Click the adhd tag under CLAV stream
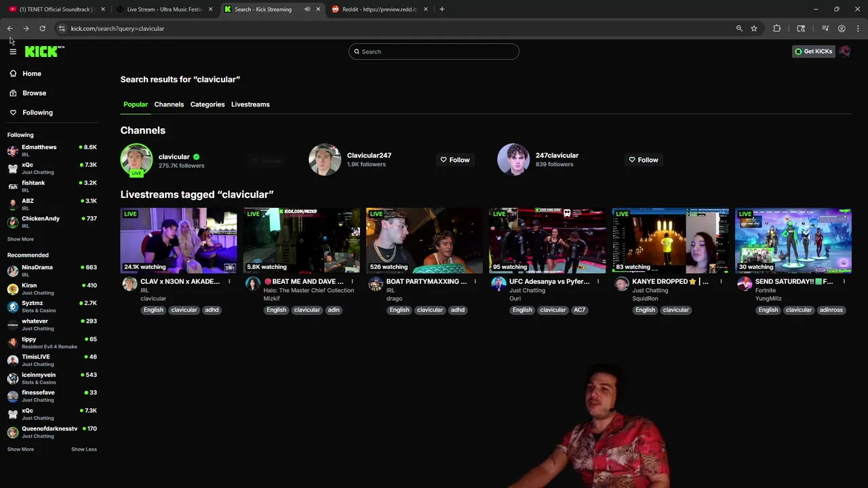The height and width of the screenshot is (488, 868). [x=212, y=310]
